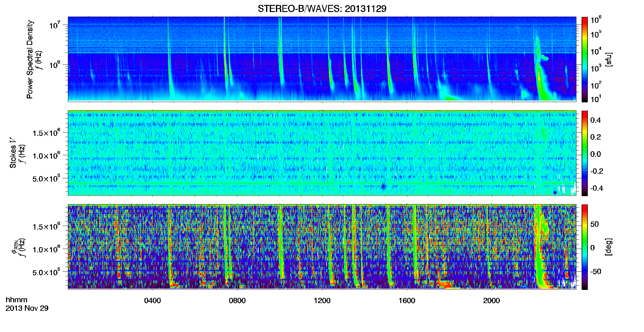
Task: Click the 1200 time tick label
Action: tap(322, 301)
